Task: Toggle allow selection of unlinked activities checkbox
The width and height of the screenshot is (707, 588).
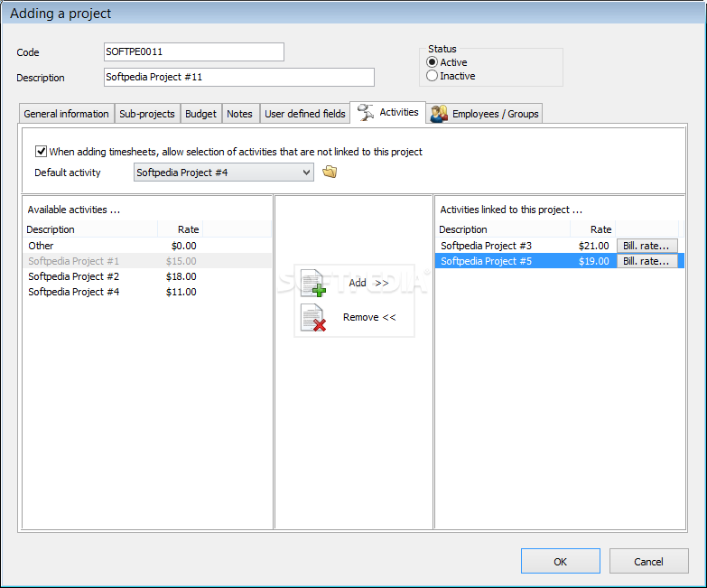Action: click(41, 151)
